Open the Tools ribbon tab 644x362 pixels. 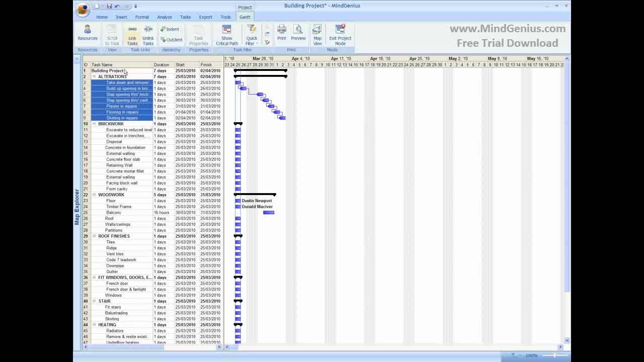(x=225, y=17)
